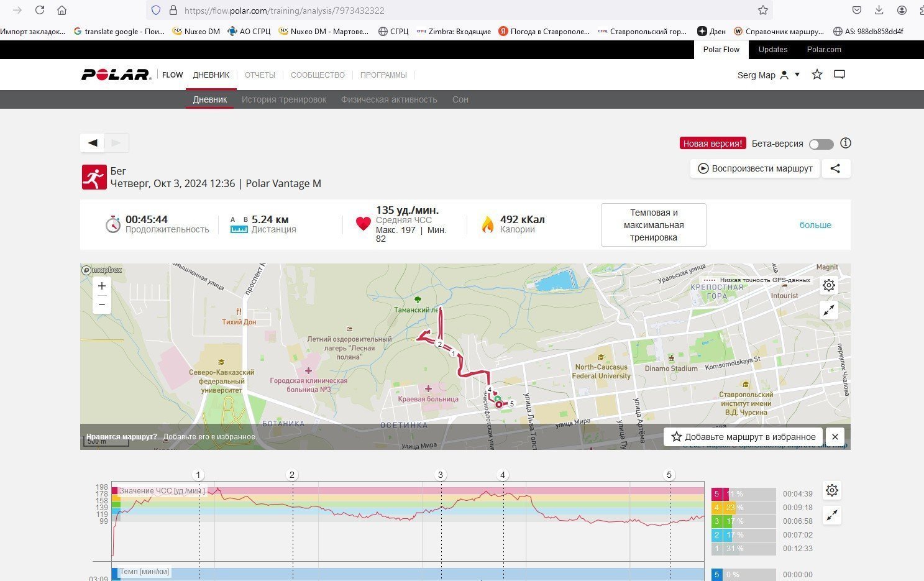Zoom in on the route map
This screenshot has width=924, height=581.
[x=102, y=286]
